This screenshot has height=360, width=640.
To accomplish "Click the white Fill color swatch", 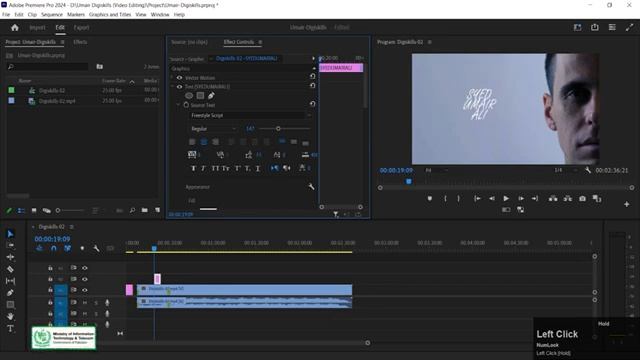I will [x=208, y=209].
